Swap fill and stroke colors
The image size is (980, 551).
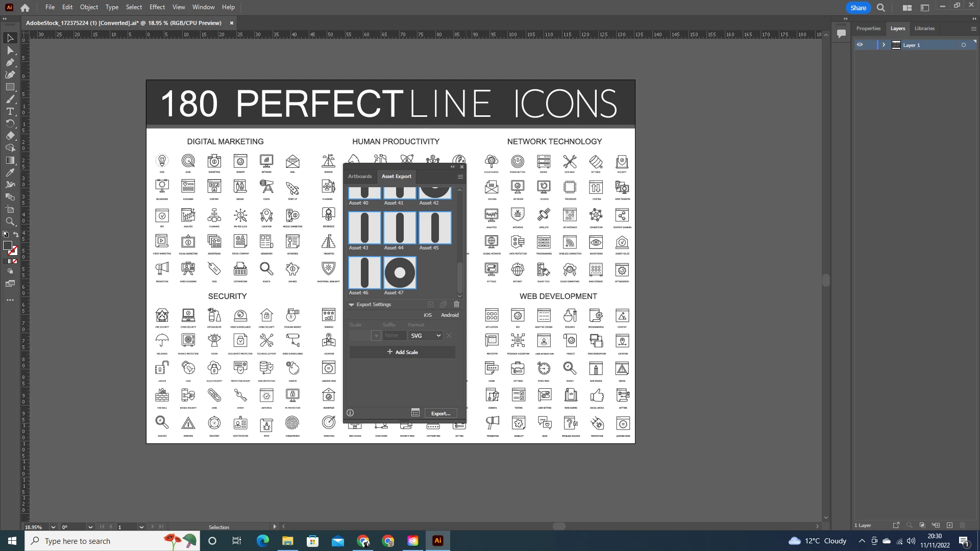16,235
